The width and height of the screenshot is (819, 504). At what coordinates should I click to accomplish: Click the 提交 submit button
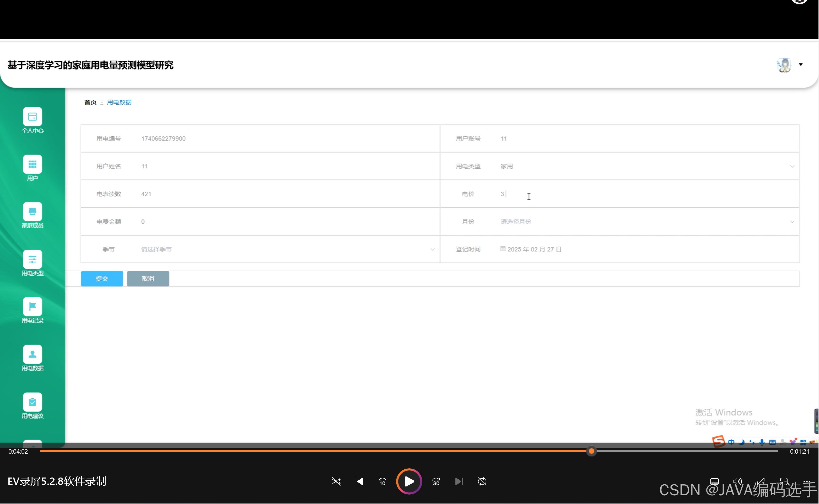tap(102, 279)
